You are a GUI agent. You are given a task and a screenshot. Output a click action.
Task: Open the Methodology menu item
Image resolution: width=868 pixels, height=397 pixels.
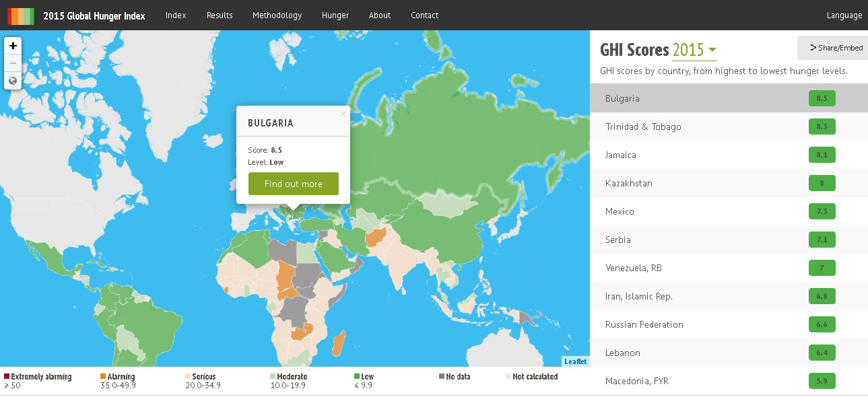click(x=277, y=15)
